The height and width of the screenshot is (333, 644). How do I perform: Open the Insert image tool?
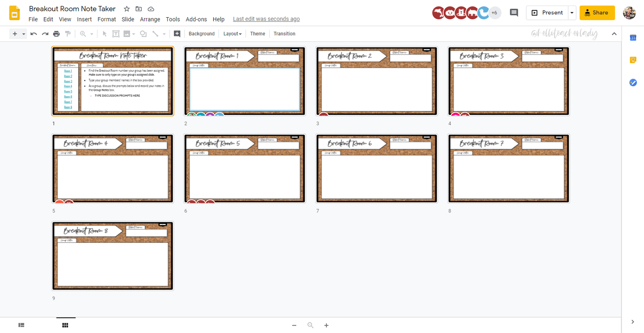pyautogui.click(x=127, y=34)
